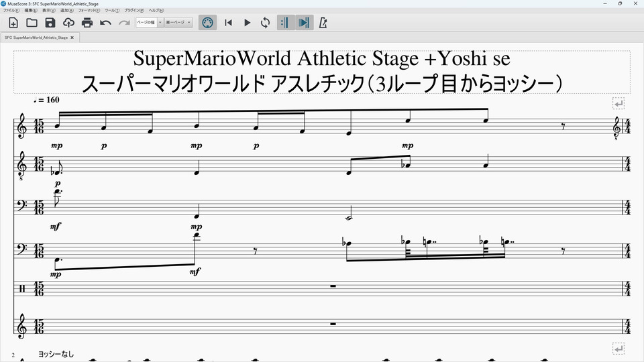The height and width of the screenshot is (362, 644).
Task: Toggle MIDI input button
Action: (x=207, y=23)
